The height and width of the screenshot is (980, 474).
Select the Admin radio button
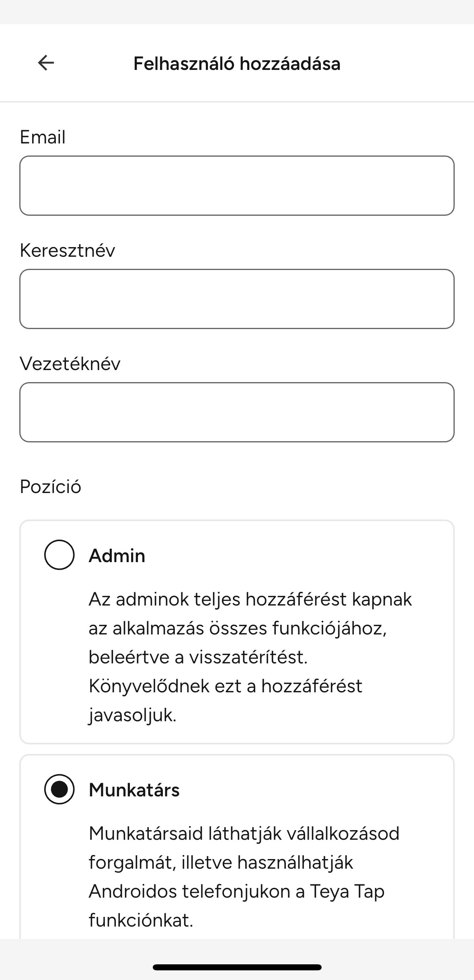click(60, 554)
